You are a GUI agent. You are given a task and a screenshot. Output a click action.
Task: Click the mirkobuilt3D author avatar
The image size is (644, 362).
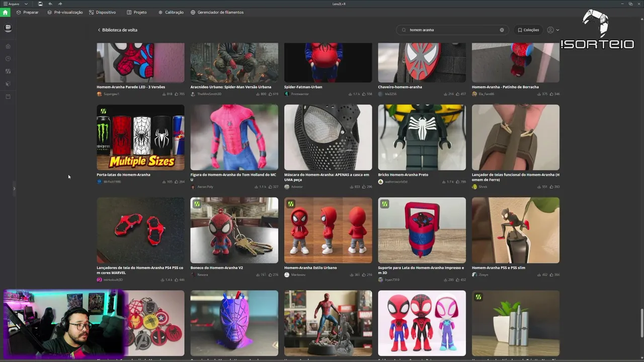point(99,280)
